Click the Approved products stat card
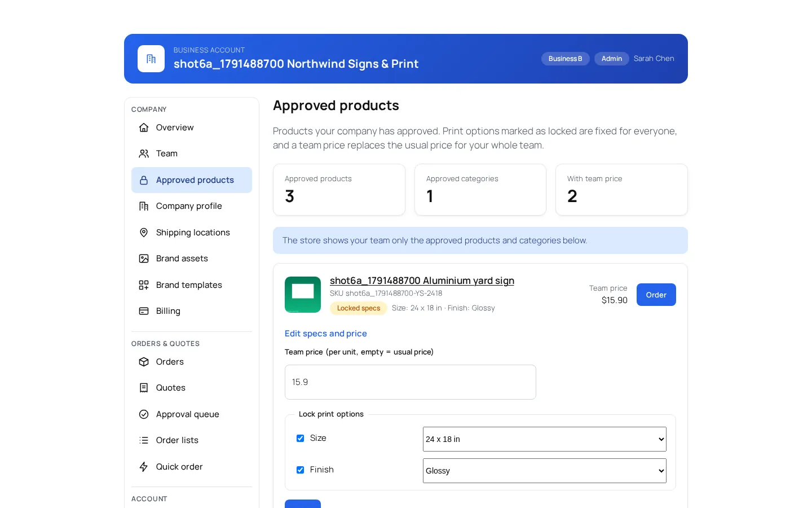812x508 pixels. pos(339,190)
